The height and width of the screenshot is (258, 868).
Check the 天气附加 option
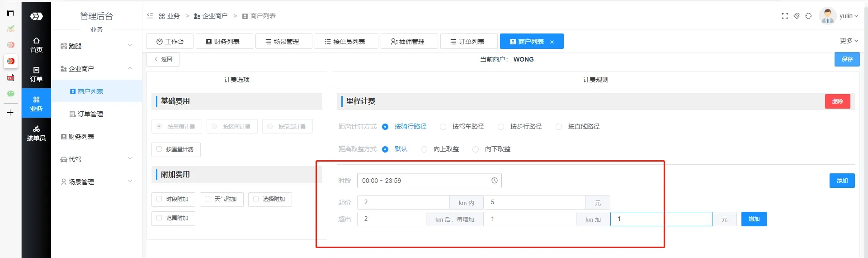pos(208,199)
